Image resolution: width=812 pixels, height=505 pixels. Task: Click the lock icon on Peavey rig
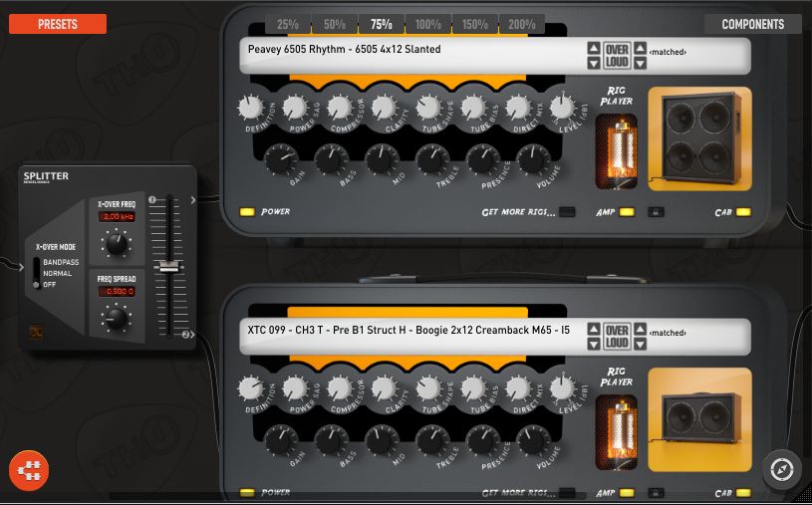(656, 212)
